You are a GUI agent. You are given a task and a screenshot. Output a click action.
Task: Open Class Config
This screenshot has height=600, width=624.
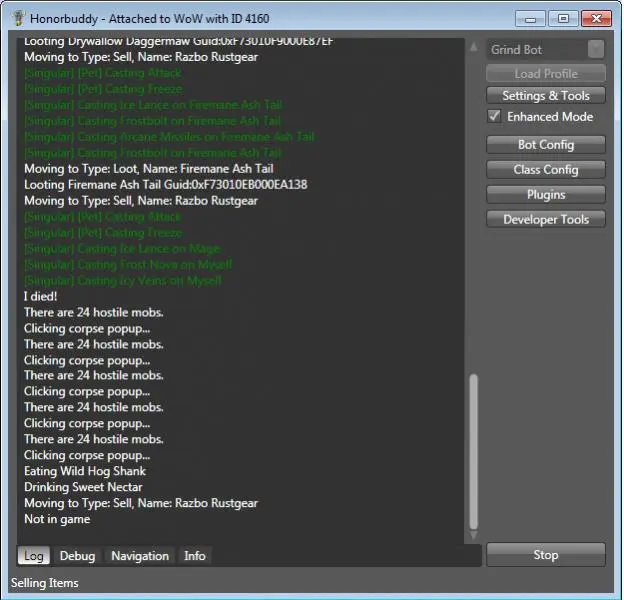[546, 169]
